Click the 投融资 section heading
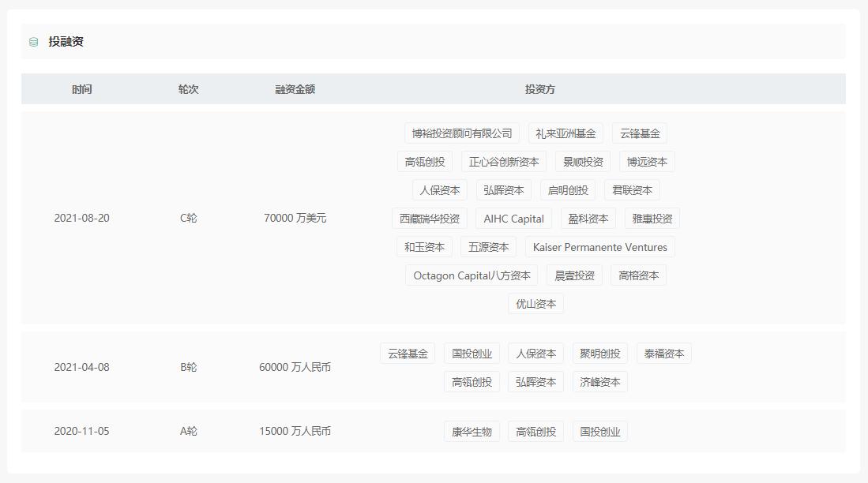 66,42
